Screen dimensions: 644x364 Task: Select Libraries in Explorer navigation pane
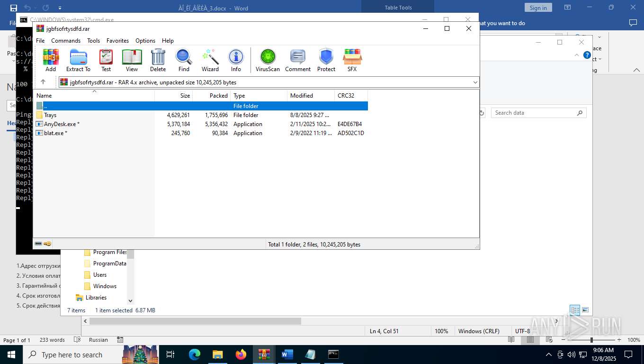point(96,298)
